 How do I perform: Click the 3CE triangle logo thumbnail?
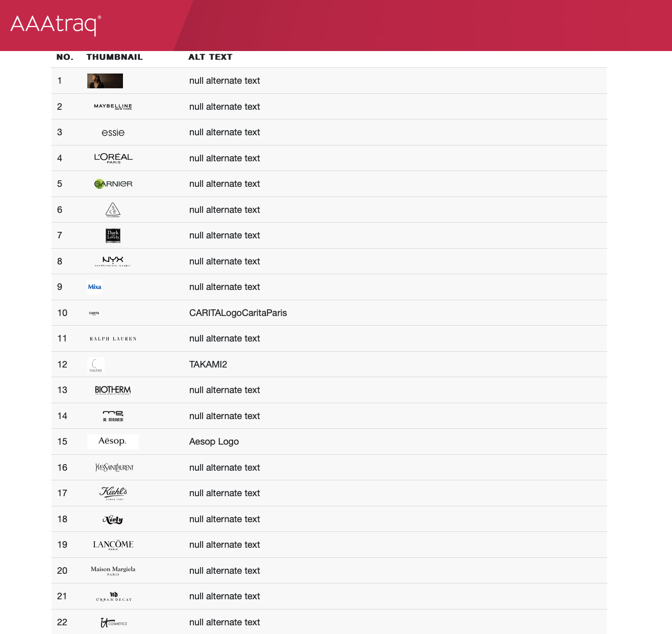coord(113,210)
